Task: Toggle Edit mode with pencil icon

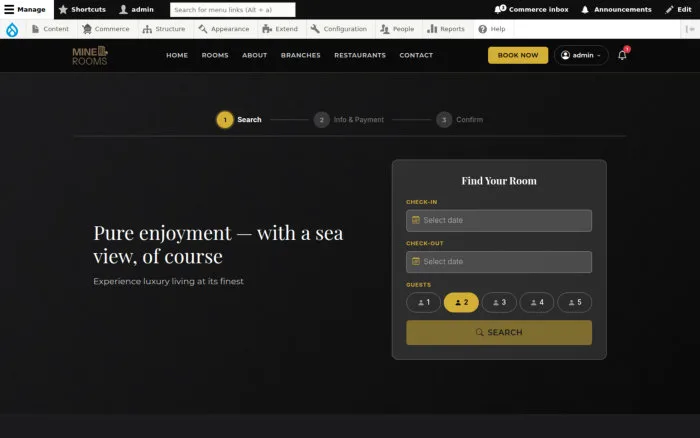Action: (678, 9)
